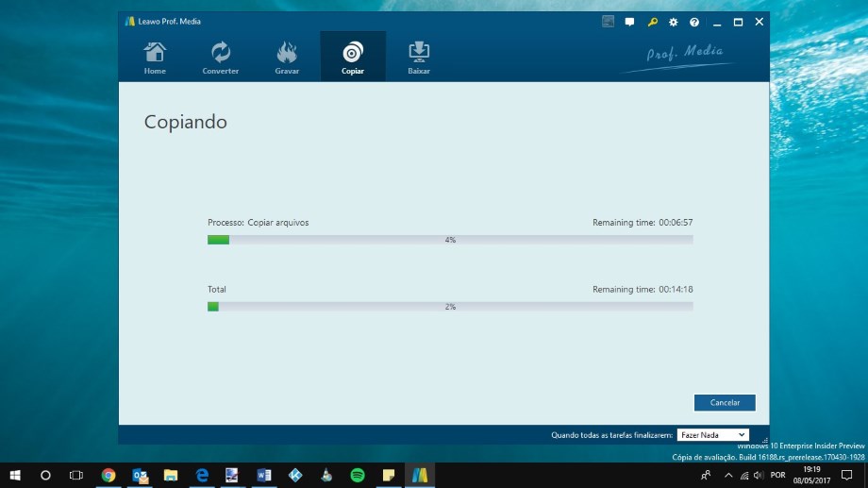Click the yellow key activation icon
The height and width of the screenshot is (488, 868).
pos(652,22)
